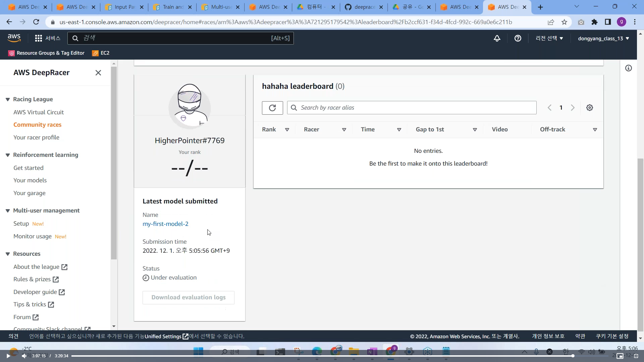The width and height of the screenshot is (644, 362).
Task: Open AWS help question mark icon
Action: 518,38
